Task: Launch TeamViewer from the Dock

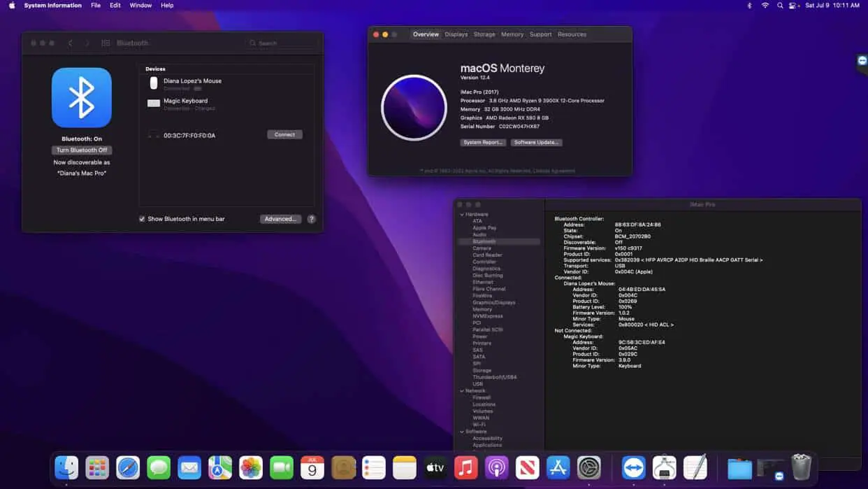Action: [633, 467]
